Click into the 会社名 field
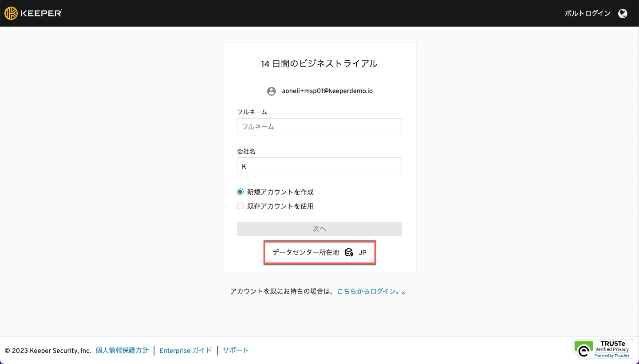The width and height of the screenshot is (639, 364). point(319,167)
